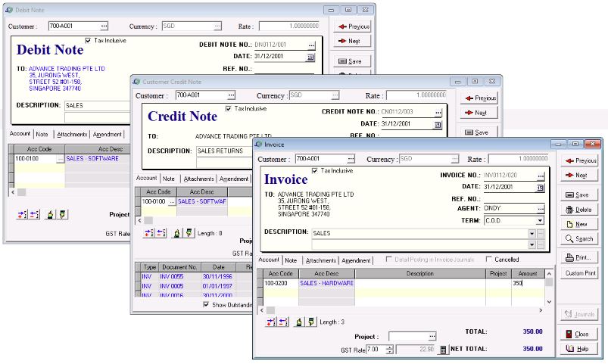Open account code lookup in Credit Note grid
The height and width of the screenshot is (364, 608).
coord(172,201)
